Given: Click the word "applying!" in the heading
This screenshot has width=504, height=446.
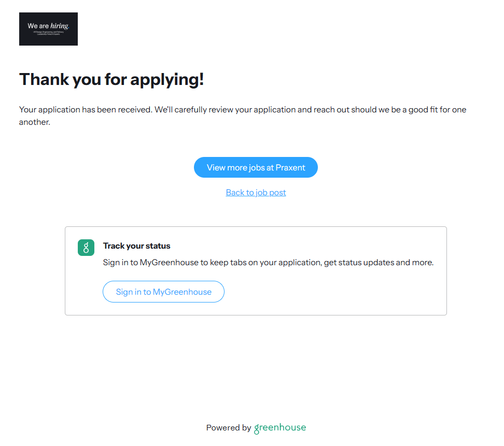Looking at the screenshot, I should [x=167, y=79].
